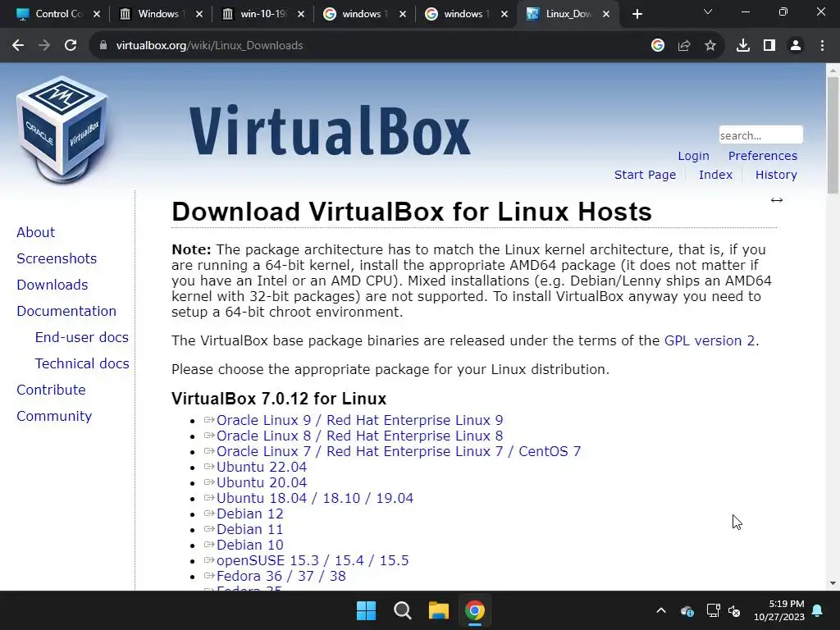The image size is (840, 630).
Task: Open End-user docs link
Action: (82, 337)
